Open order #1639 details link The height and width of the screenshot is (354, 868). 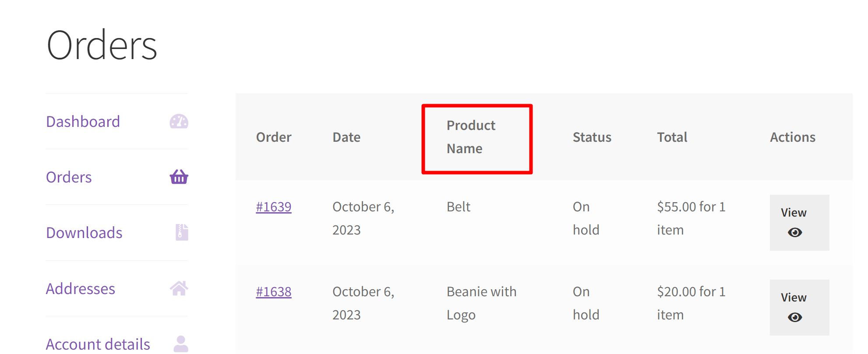pyautogui.click(x=273, y=206)
